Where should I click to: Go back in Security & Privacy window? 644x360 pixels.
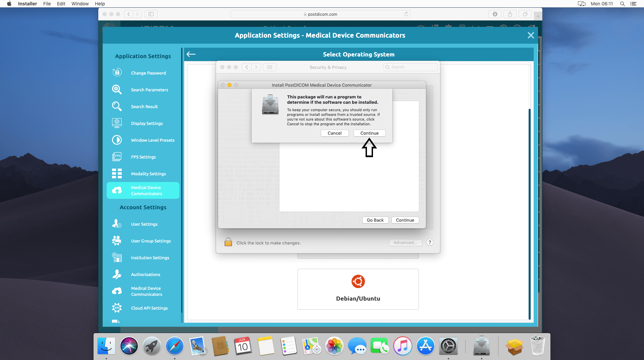pos(247,67)
